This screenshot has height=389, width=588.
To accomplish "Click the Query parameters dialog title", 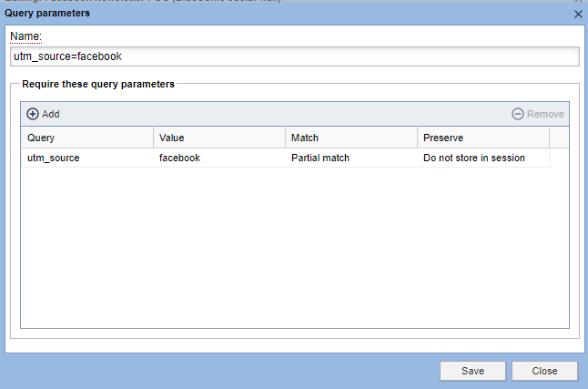I will 48,14.
